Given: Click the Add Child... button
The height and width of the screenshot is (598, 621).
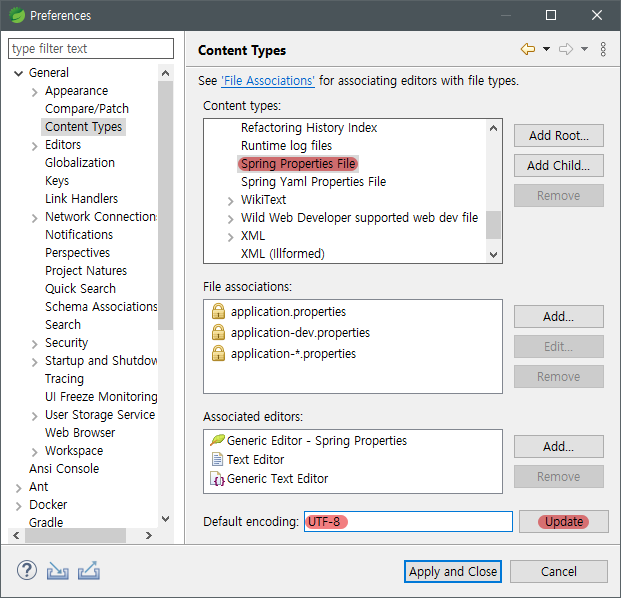Looking at the screenshot, I should coord(558,166).
